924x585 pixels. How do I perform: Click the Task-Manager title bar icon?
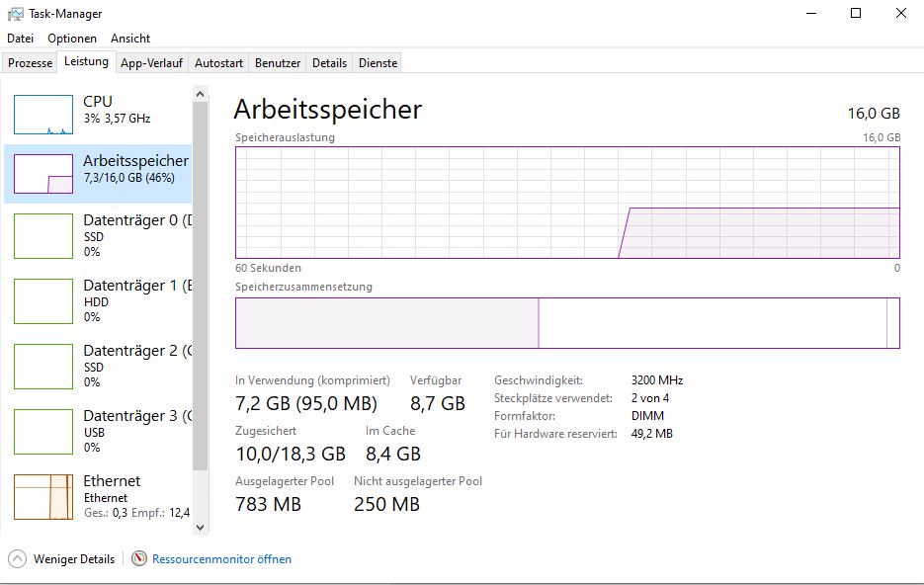tap(16, 14)
